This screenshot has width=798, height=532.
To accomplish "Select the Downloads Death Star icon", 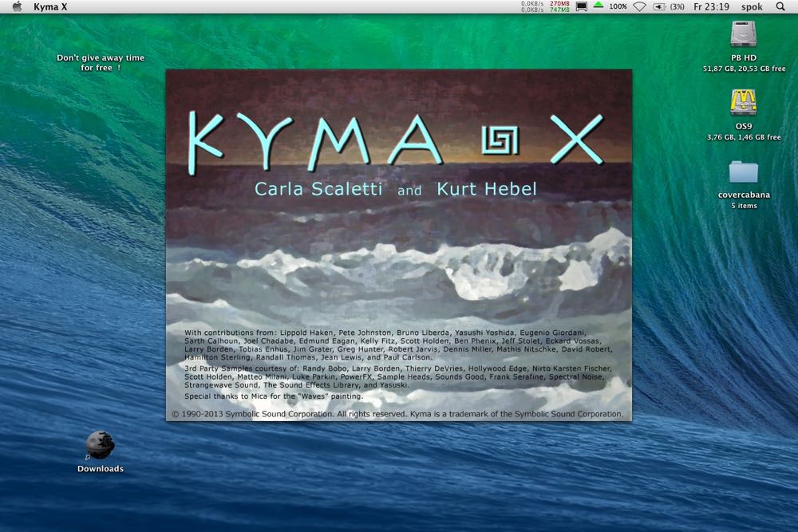I will pos(100,445).
